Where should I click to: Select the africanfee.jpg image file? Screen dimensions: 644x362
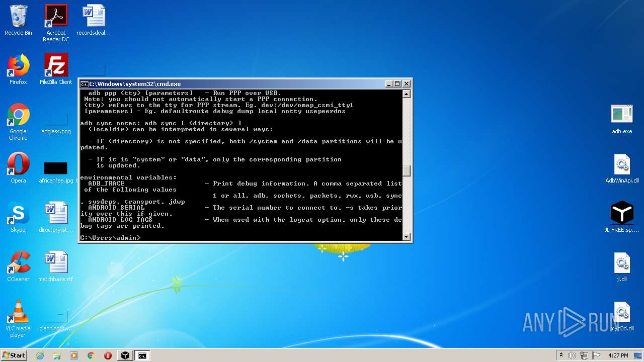(x=56, y=171)
